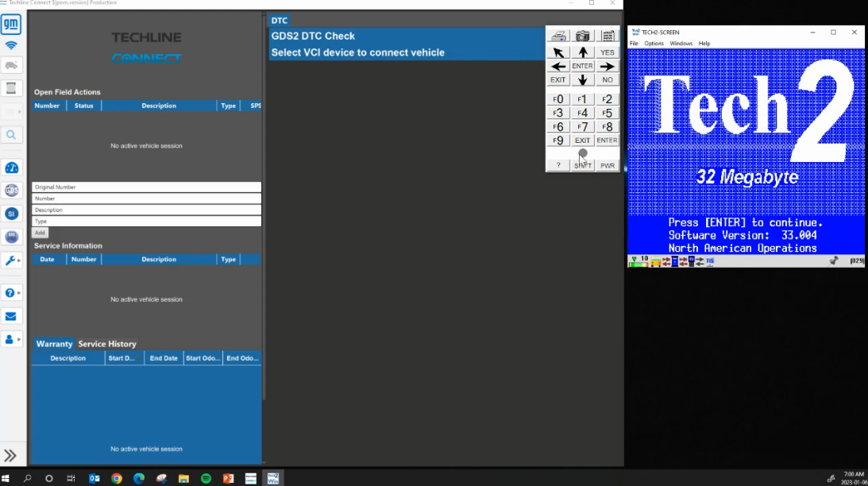Open the GM home icon in Techline sidebar
This screenshot has height=486, width=868.
click(11, 24)
